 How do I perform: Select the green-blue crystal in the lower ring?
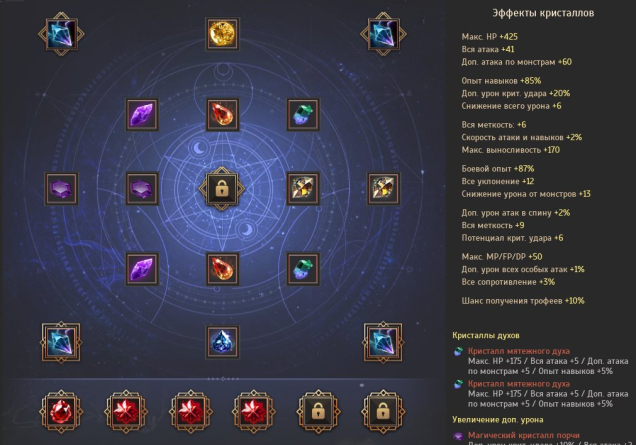click(303, 269)
